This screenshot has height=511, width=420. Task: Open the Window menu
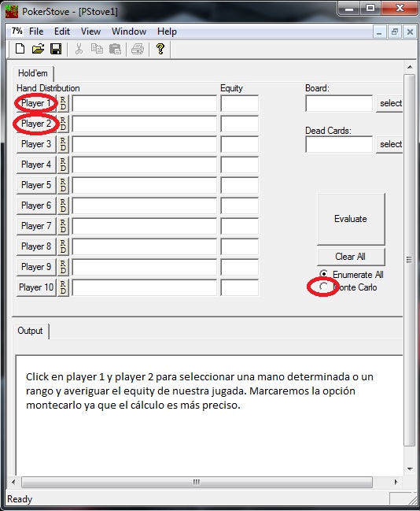coord(129,31)
